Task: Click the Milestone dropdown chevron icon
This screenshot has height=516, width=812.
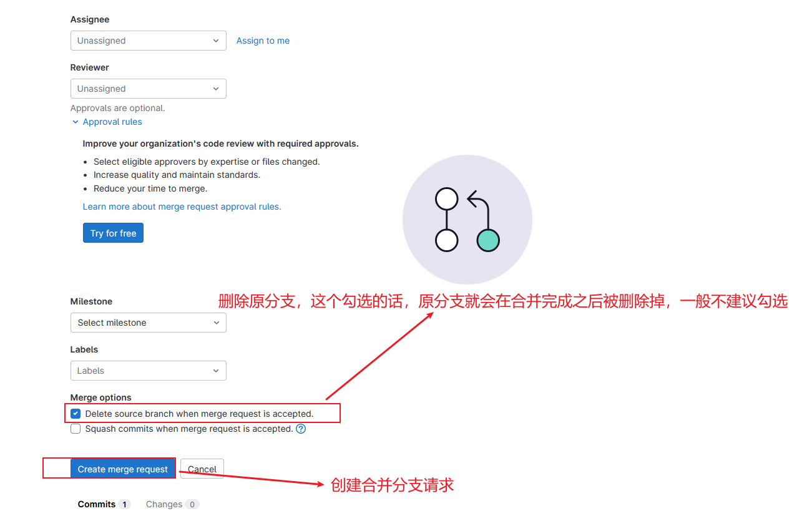Action: point(216,323)
